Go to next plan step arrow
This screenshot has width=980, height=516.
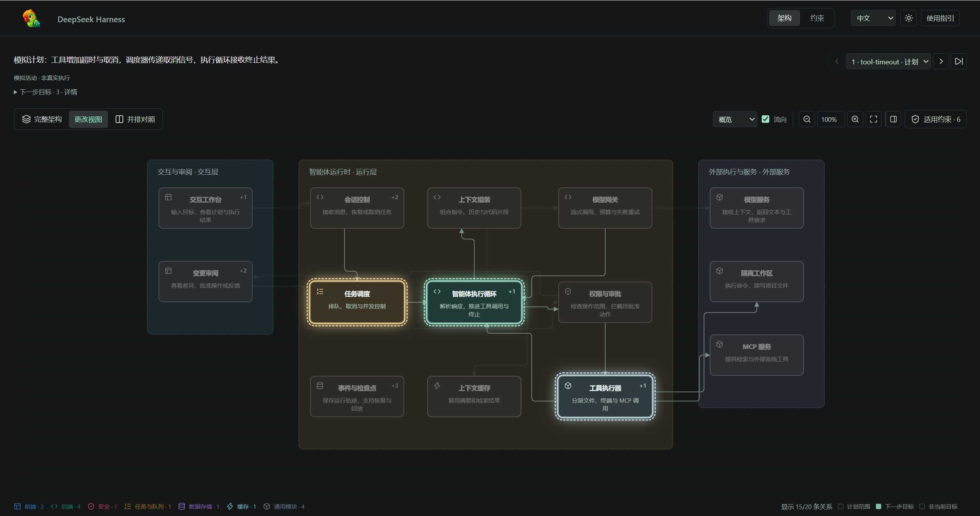point(941,61)
